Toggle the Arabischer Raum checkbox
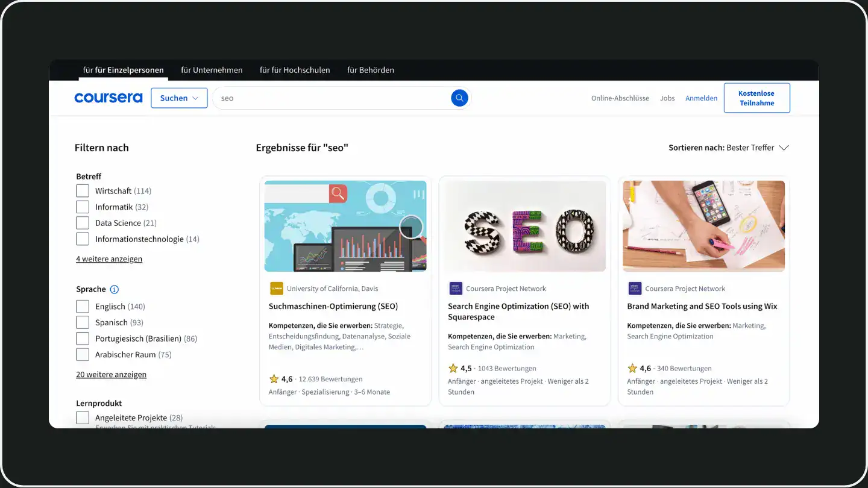 [83, 355]
